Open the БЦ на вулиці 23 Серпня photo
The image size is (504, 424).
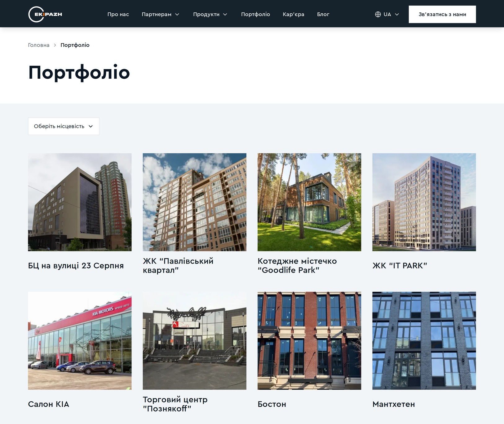[80, 202]
